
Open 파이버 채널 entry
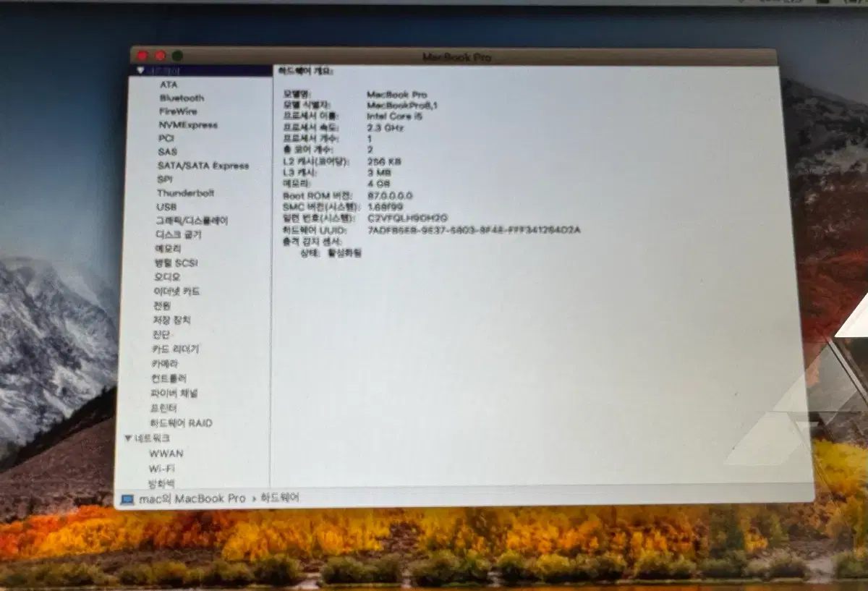[x=174, y=394]
